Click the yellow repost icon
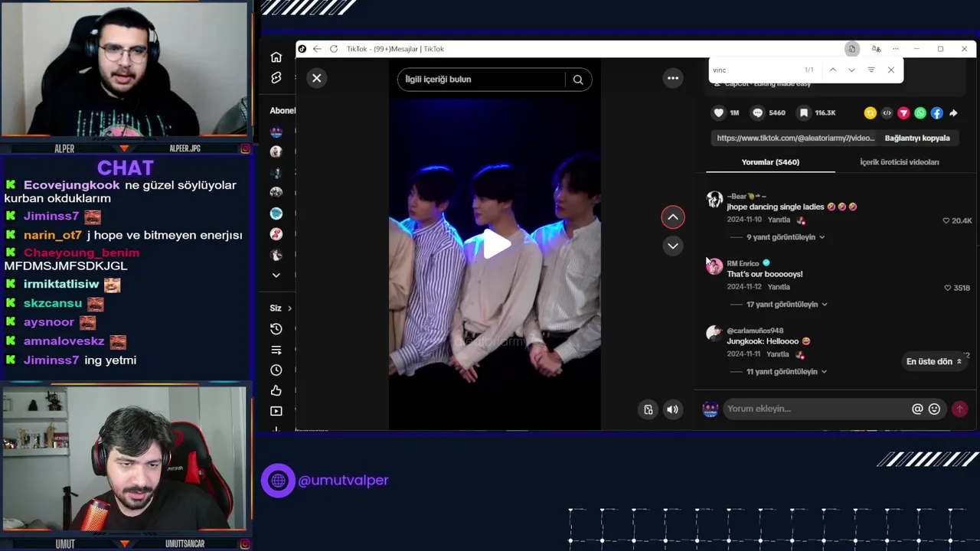Viewport: 980px width, 551px height. 870,113
